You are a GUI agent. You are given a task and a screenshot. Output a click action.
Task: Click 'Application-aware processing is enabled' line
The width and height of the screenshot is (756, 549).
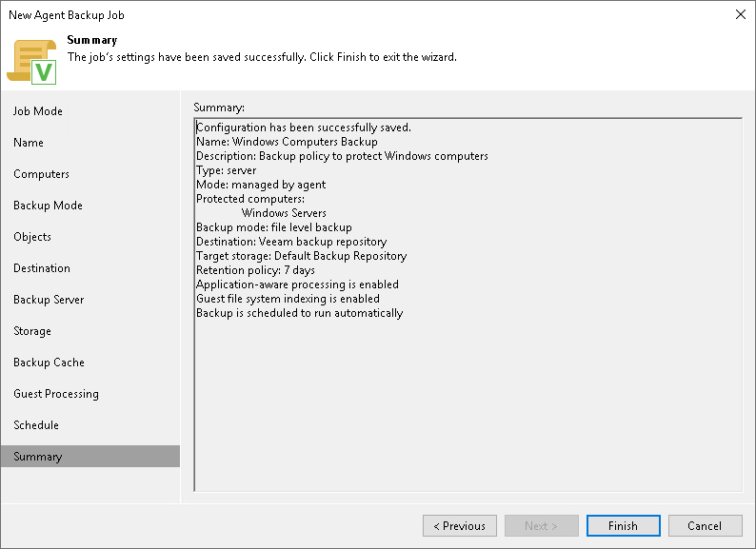coord(297,284)
